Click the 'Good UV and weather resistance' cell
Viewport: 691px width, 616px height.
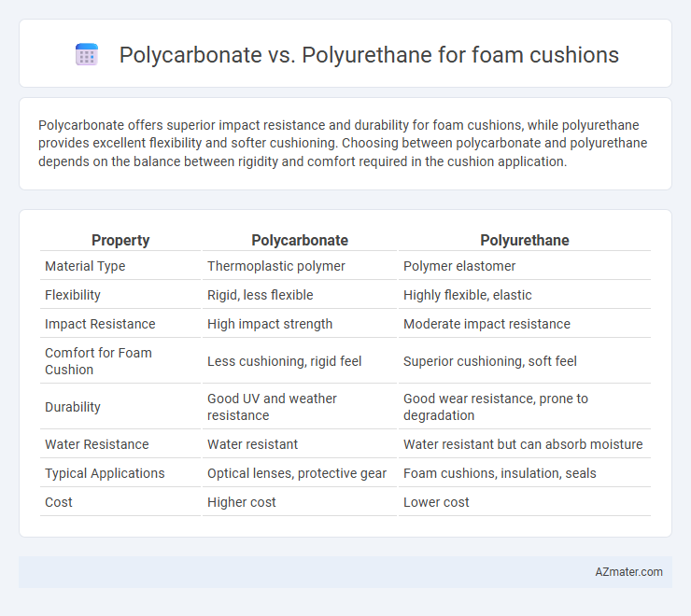pos(272,407)
